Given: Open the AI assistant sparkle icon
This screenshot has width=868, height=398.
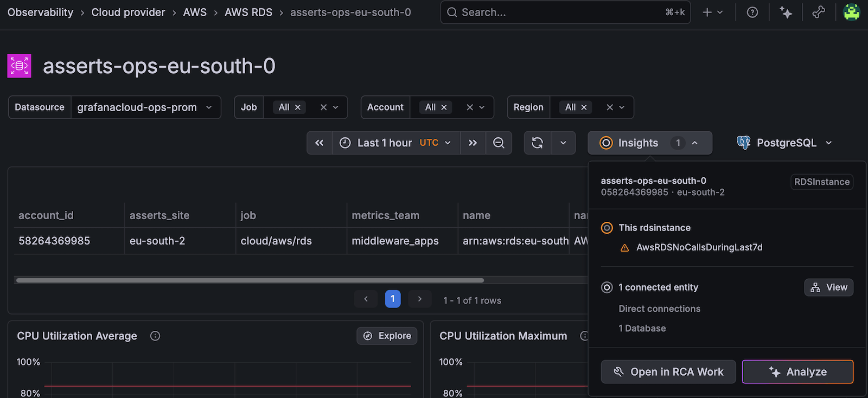Looking at the screenshot, I should pos(786,12).
